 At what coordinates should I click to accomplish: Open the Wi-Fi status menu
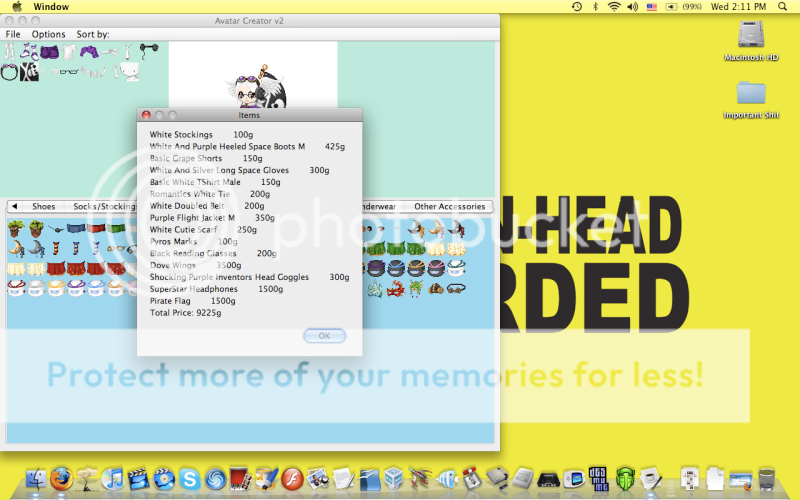(613, 7)
